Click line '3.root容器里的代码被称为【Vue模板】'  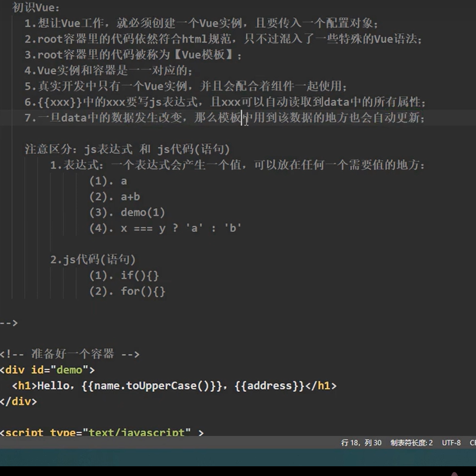click(133, 55)
